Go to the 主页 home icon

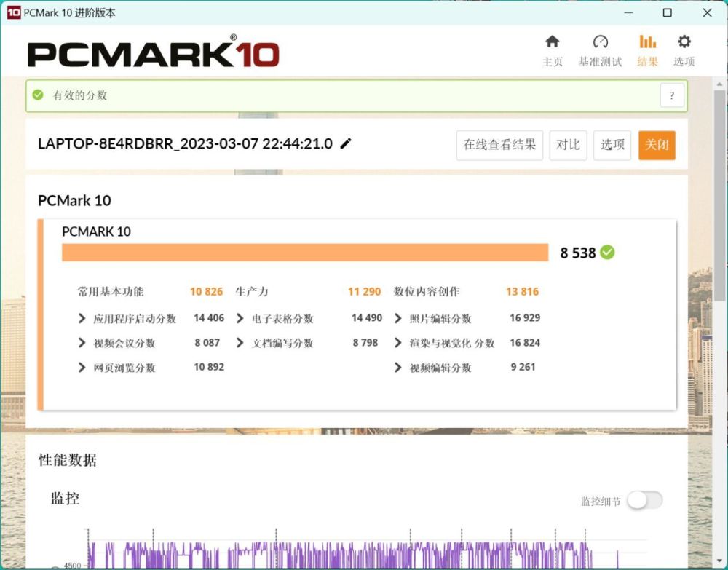pos(552,41)
